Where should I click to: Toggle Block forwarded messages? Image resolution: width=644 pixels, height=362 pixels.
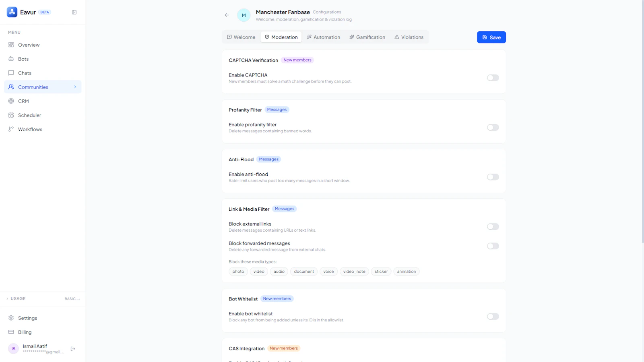[x=493, y=246]
